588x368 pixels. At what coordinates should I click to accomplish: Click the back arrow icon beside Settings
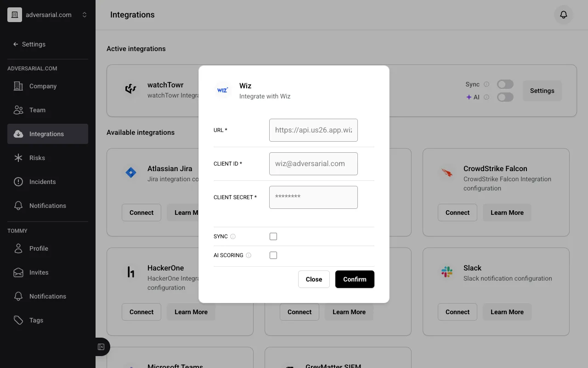pos(16,44)
